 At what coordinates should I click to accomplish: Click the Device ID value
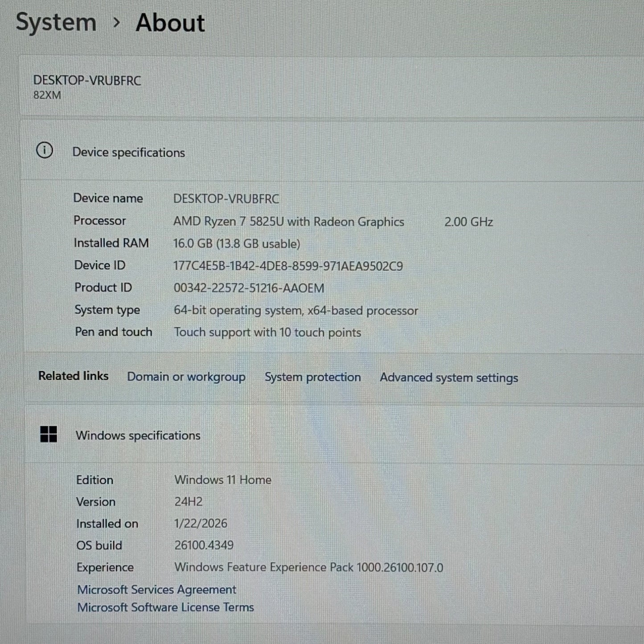(288, 266)
